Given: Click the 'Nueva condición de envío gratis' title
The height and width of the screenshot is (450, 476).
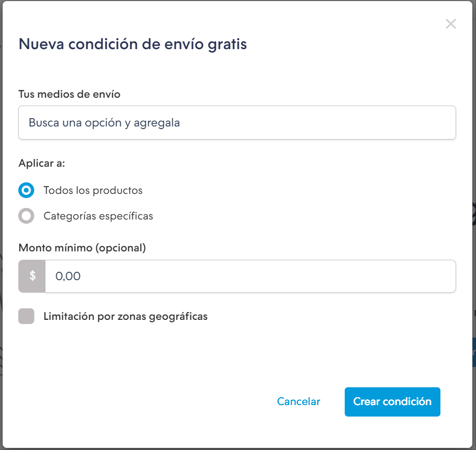Looking at the screenshot, I should pyautogui.click(x=133, y=44).
